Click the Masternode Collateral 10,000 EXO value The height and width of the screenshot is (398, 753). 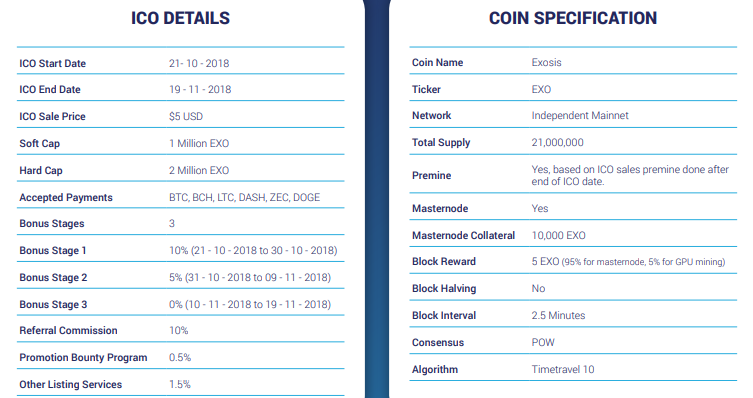click(559, 235)
